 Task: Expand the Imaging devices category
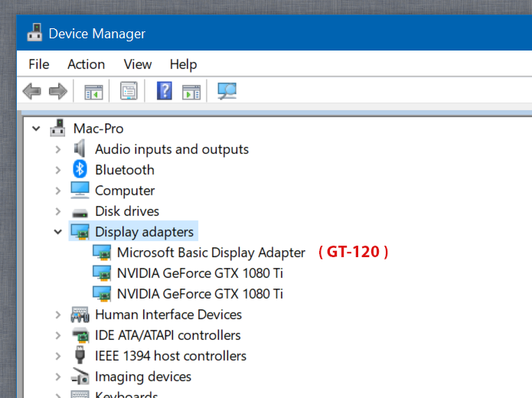coord(58,377)
